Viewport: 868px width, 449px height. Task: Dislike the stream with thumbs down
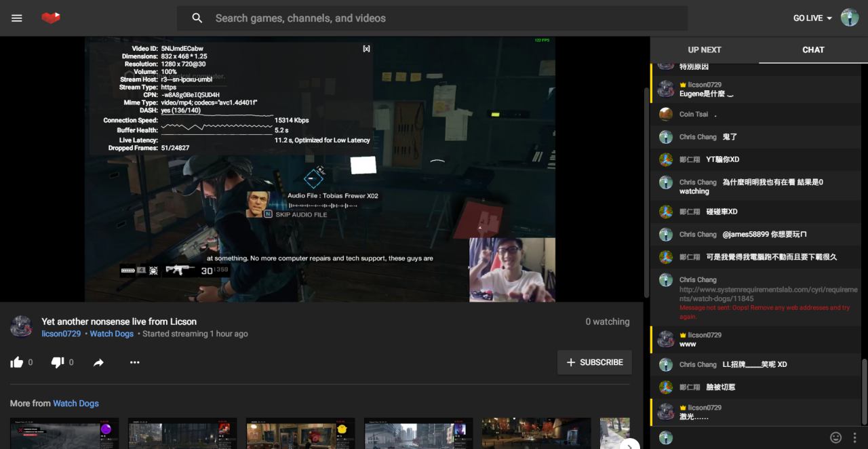pos(58,362)
